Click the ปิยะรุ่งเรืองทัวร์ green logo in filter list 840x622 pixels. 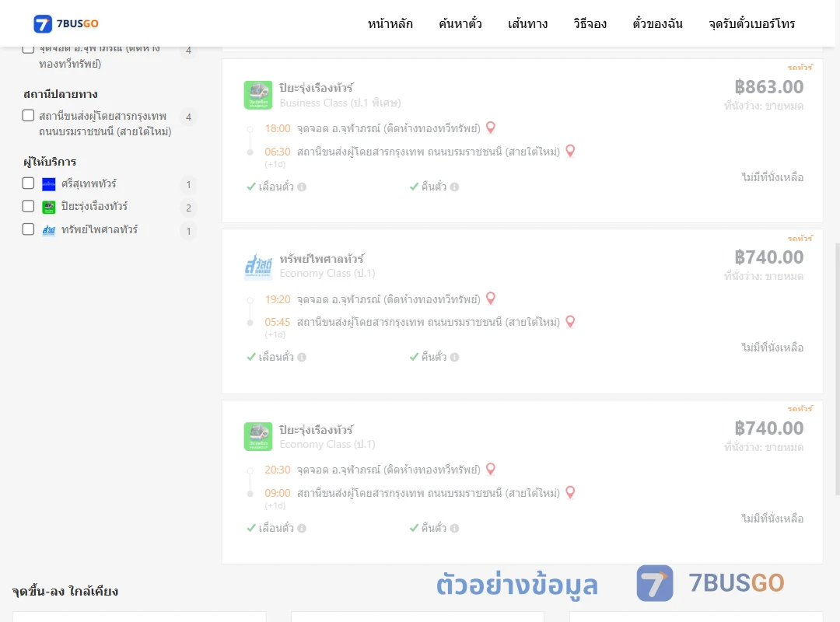(49, 208)
